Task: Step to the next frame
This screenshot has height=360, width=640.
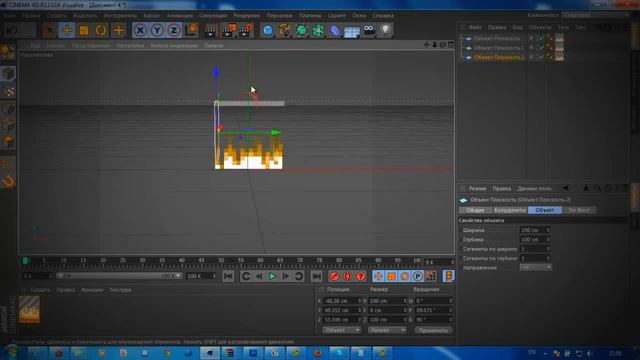Action: [x=286, y=276]
